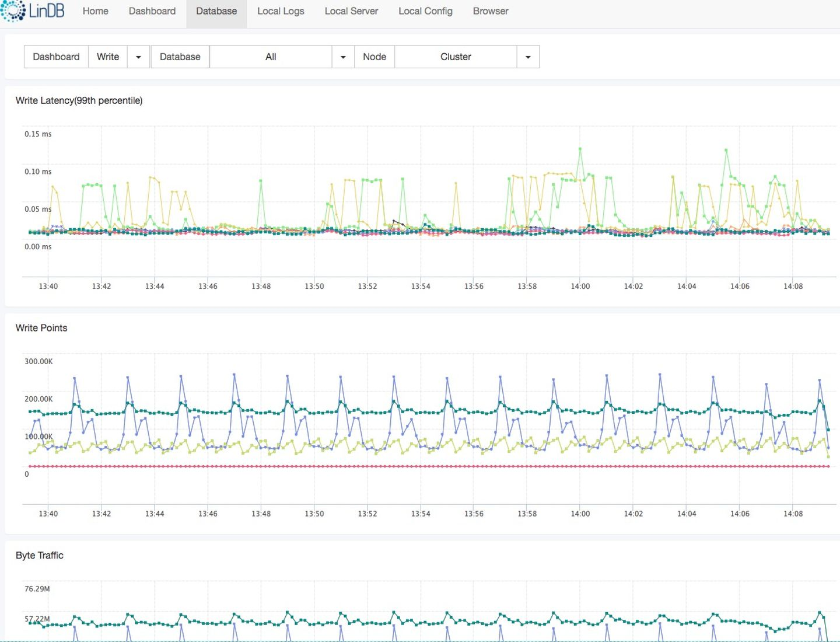This screenshot has width=840, height=642.
Task: Click the All database selection field
Action: pyautogui.click(x=271, y=57)
